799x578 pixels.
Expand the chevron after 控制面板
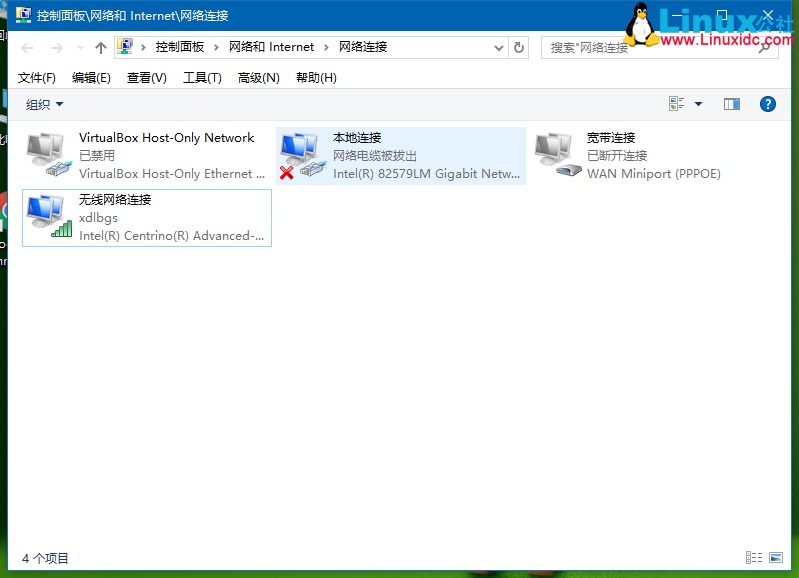pos(216,47)
